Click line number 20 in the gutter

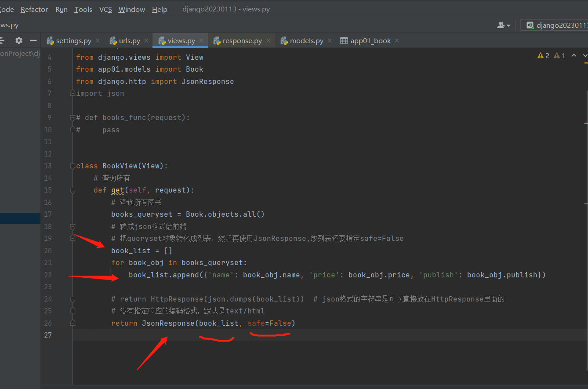47,251
